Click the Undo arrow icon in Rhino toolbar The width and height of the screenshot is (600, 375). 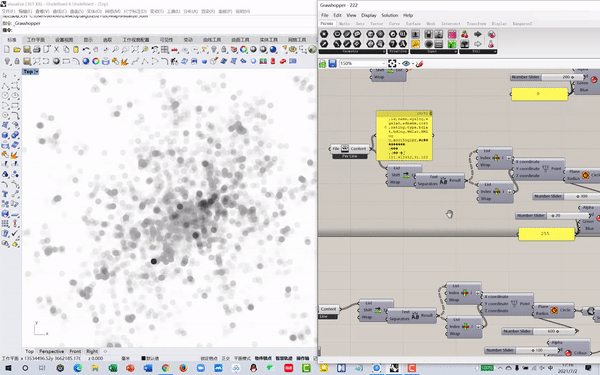pyautogui.click(x=86, y=49)
